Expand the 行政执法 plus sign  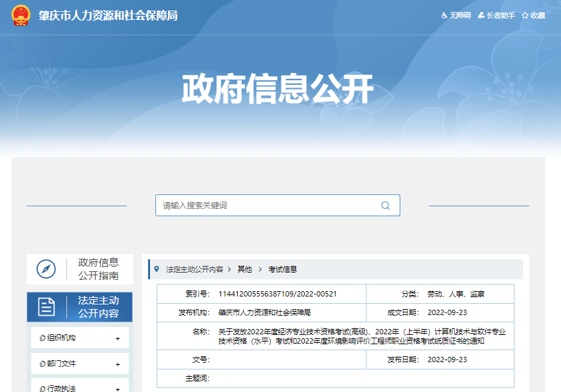(x=118, y=389)
